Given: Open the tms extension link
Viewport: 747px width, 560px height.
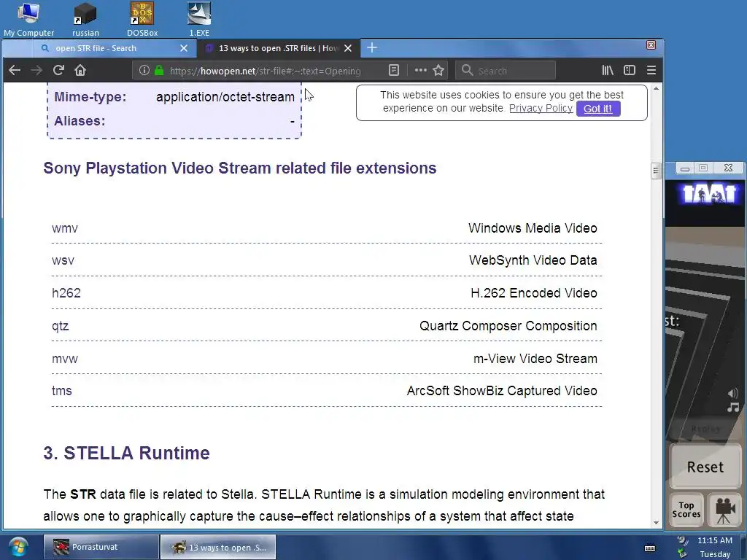Looking at the screenshot, I should click(x=62, y=391).
